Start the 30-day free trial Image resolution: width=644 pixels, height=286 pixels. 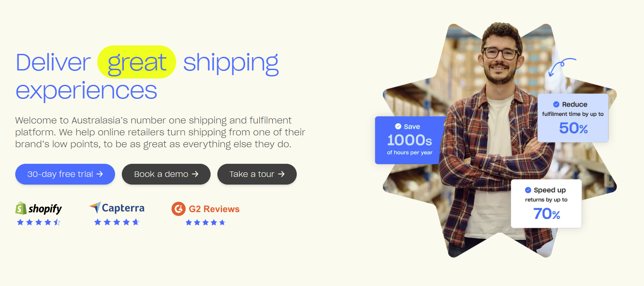pyautogui.click(x=65, y=174)
